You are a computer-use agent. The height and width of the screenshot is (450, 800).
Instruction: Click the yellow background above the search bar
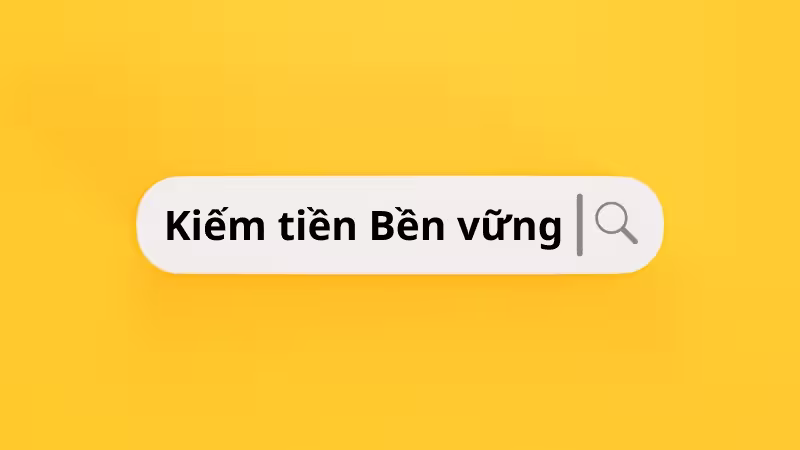400,87
